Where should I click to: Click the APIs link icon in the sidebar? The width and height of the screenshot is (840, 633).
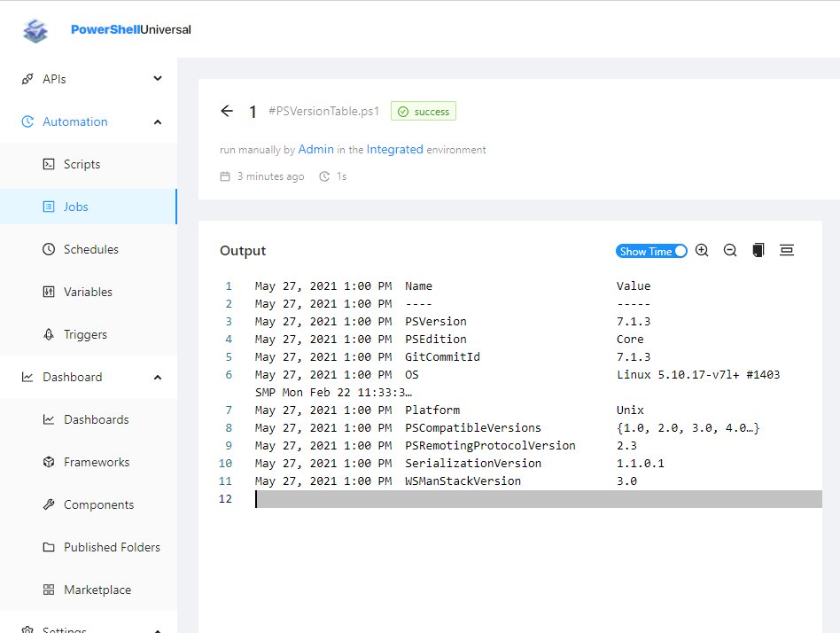27,79
